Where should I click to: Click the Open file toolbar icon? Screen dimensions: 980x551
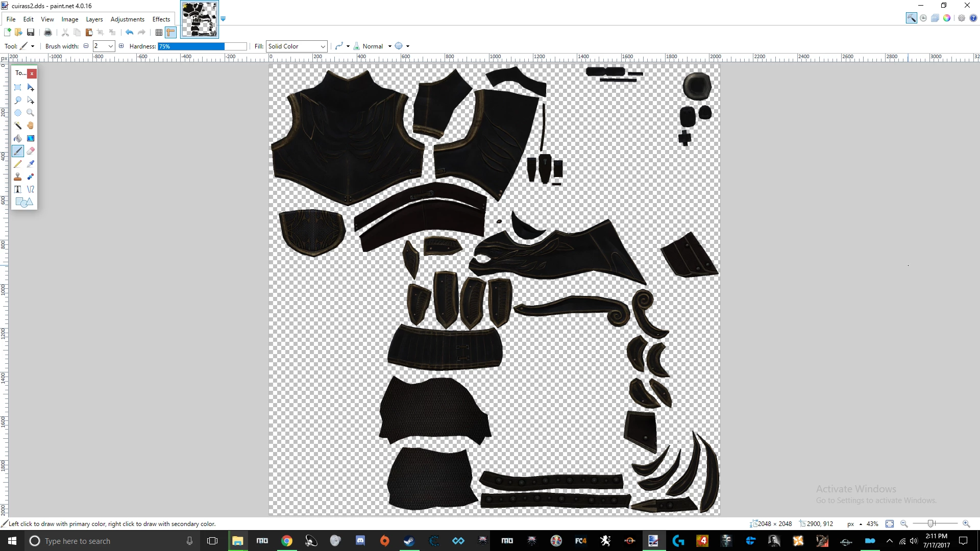coord(18,32)
